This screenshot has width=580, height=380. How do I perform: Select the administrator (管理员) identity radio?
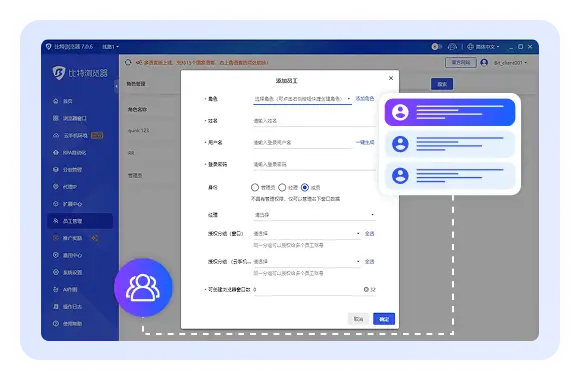(x=254, y=187)
